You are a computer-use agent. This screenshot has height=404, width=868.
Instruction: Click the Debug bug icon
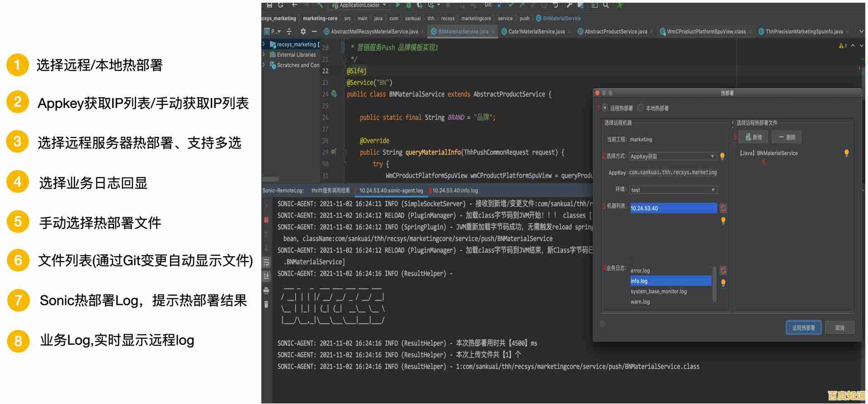tap(409, 5)
